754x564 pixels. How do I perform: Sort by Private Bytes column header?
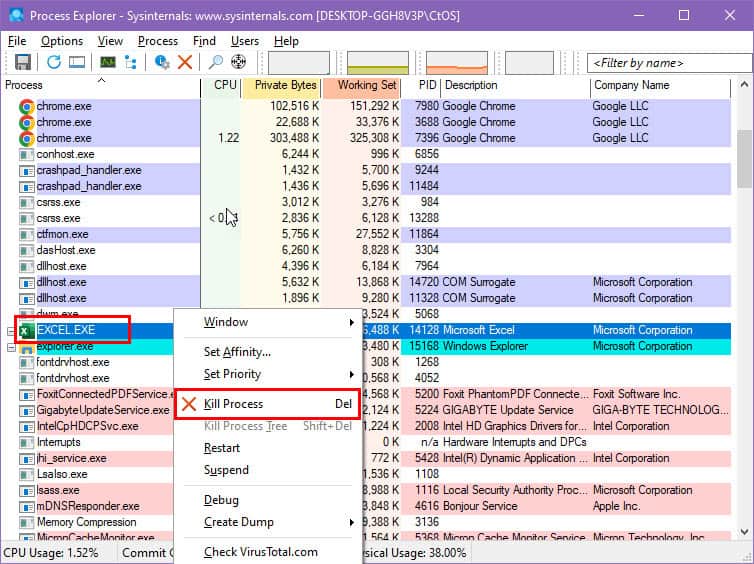282,86
